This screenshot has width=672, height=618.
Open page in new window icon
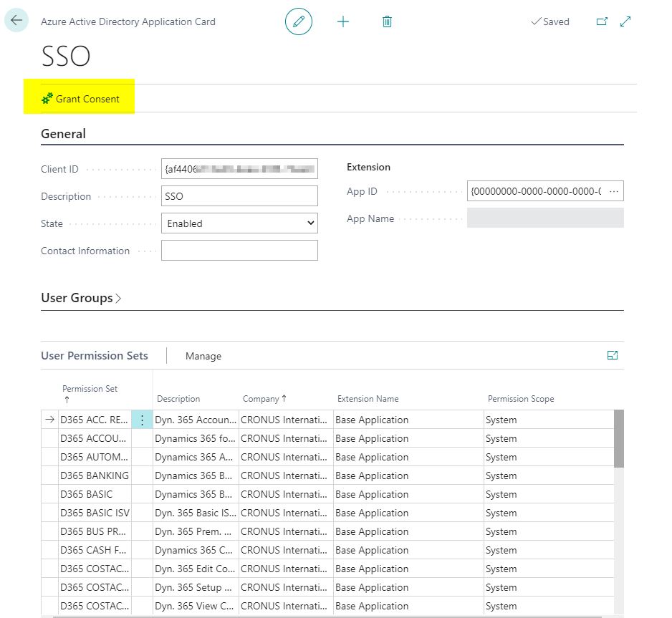coord(602,21)
